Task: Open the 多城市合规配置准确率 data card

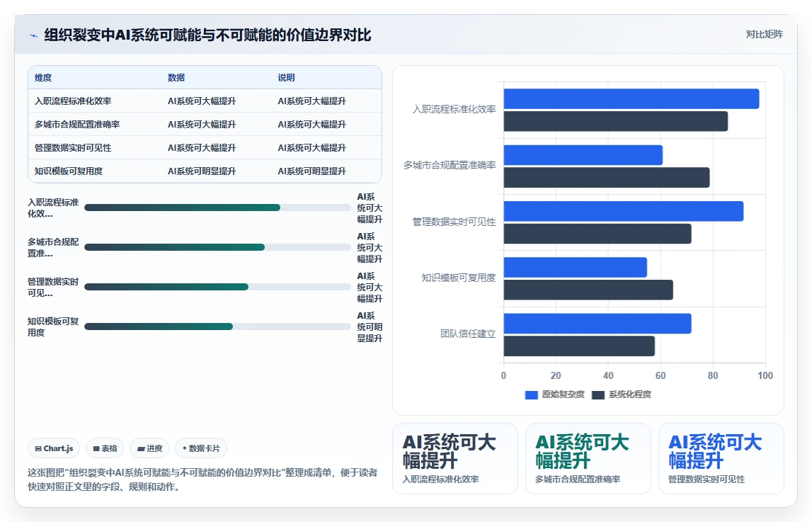Action: point(588,459)
